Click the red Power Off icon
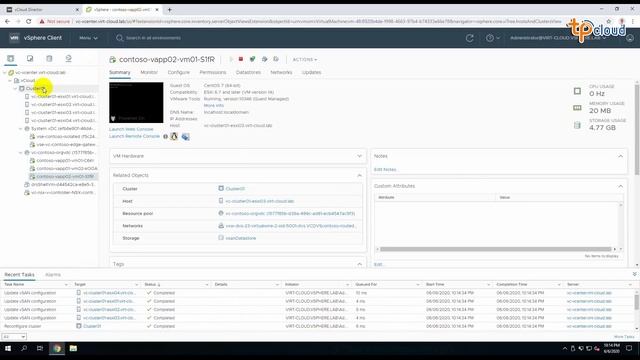Image resolution: width=640 pixels, height=360 pixels. [x=241, y=59]
